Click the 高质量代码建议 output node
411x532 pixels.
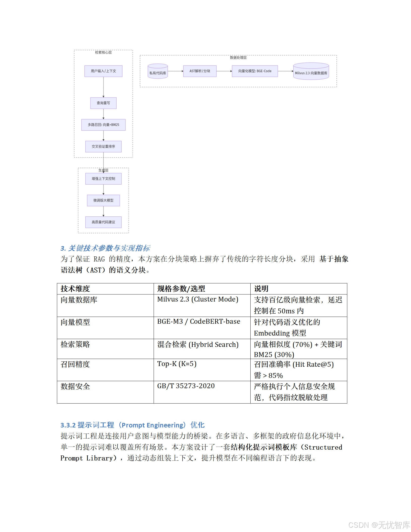(x=103, y=222)
